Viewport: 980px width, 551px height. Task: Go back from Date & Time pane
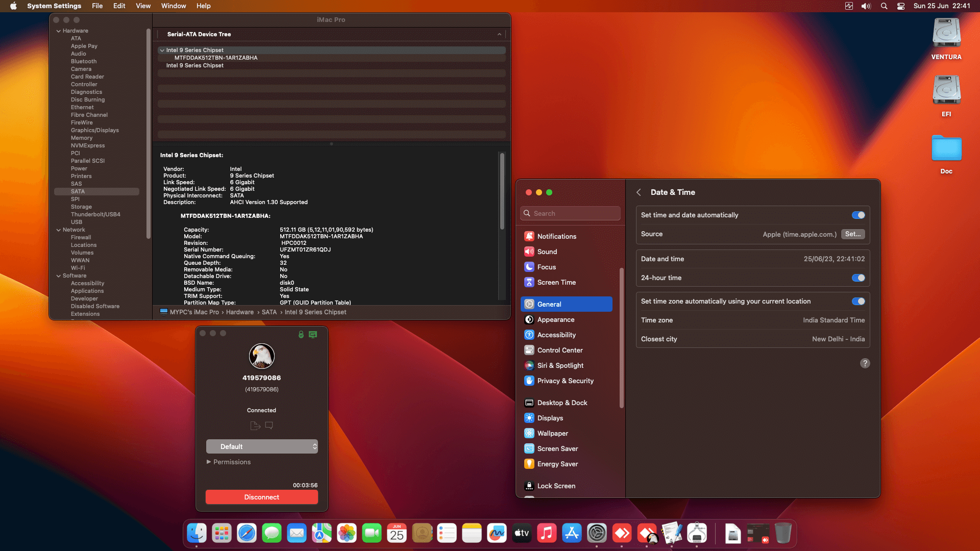639,192
